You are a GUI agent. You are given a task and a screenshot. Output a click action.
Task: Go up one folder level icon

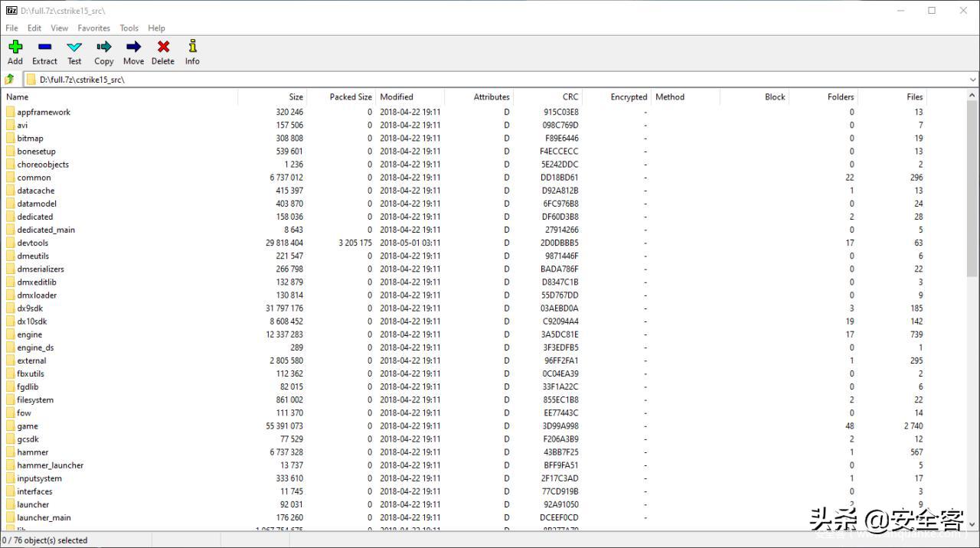pyautogui.click(x=10, y=80)
